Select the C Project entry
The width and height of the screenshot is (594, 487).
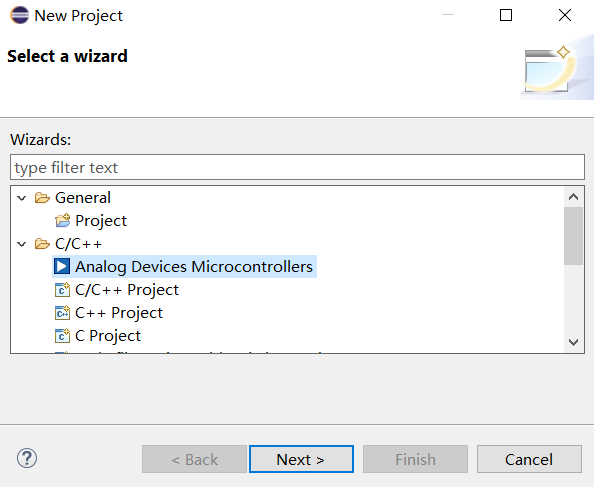pos(108,336)
